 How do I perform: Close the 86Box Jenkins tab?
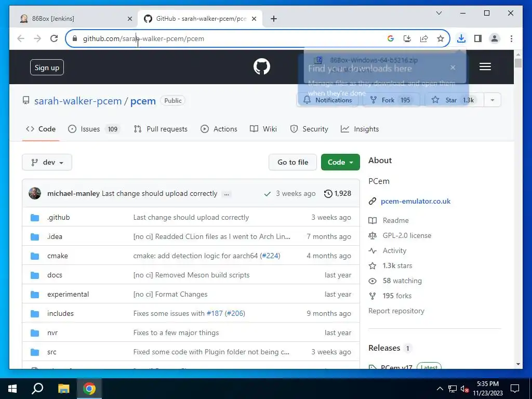[129, 19]
